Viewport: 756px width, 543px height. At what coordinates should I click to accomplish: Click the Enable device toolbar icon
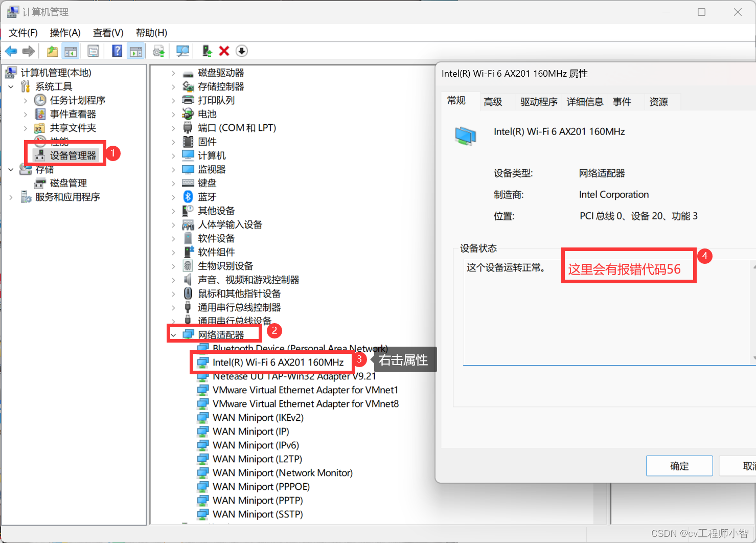(207, 51)
